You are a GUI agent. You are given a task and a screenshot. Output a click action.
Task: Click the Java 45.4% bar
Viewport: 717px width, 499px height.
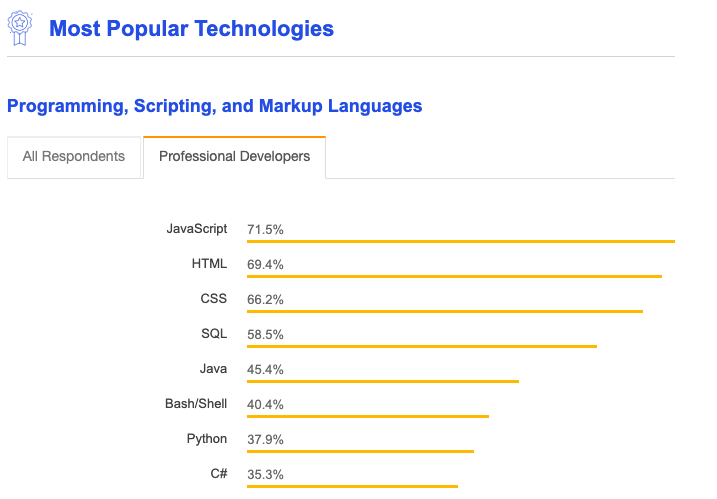pos(383,381)
